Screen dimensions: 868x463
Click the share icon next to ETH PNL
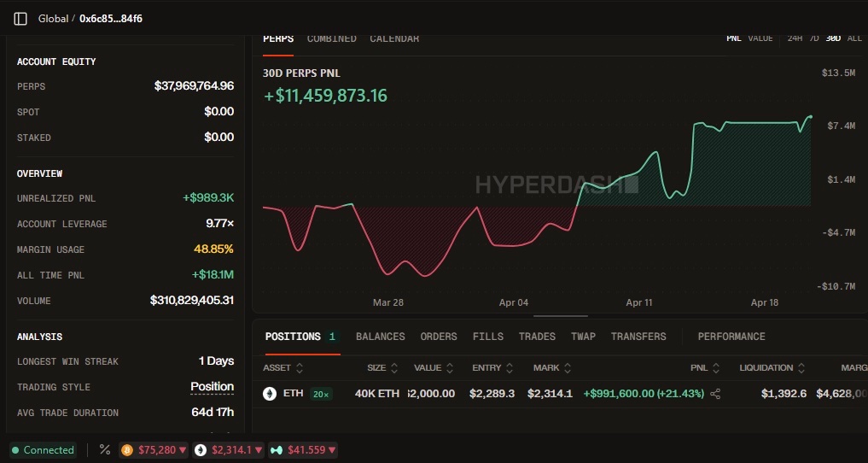[715, 394]
